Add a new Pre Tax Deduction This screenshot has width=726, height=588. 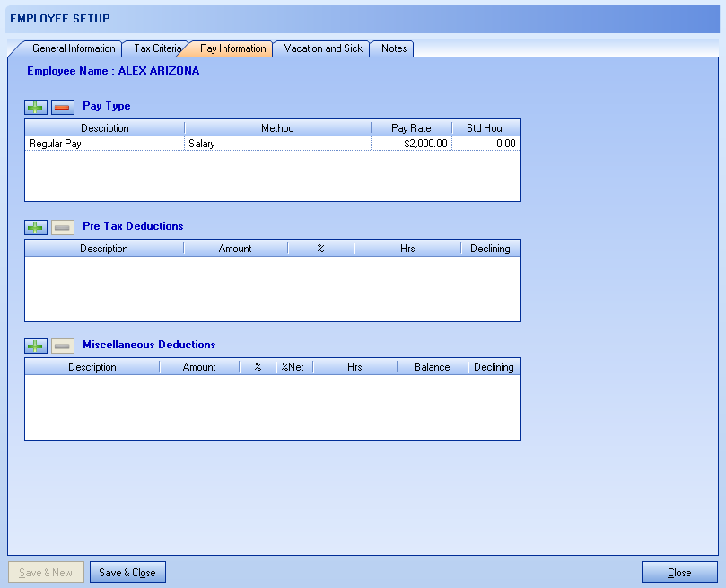[35, 227]
